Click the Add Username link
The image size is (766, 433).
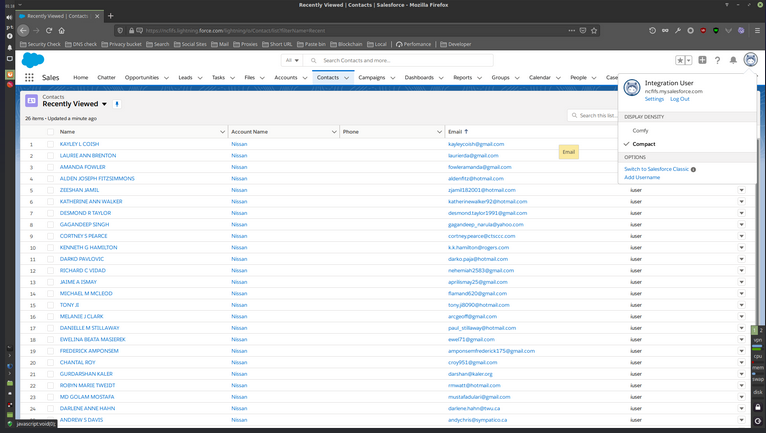pyautogui.click(x=642, y=177)
